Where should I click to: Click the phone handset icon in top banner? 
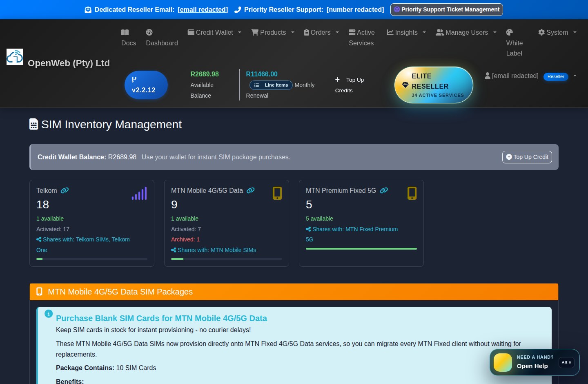[x=238, y=10]
